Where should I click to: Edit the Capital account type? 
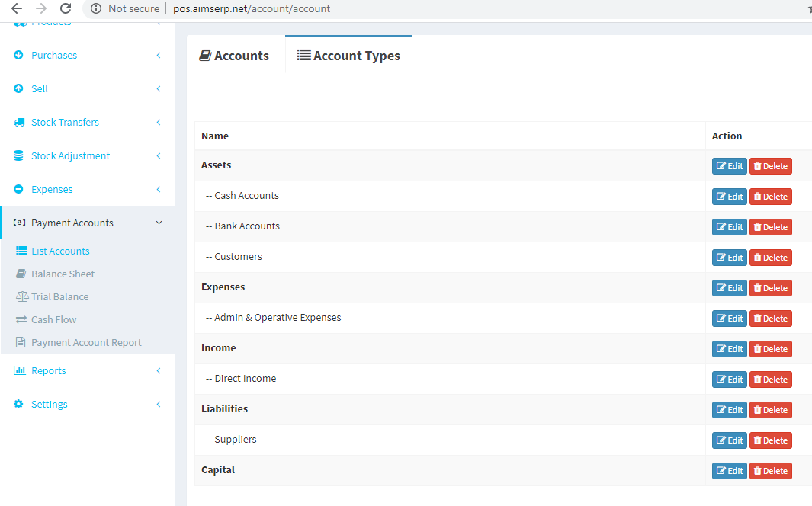[729, 472]
